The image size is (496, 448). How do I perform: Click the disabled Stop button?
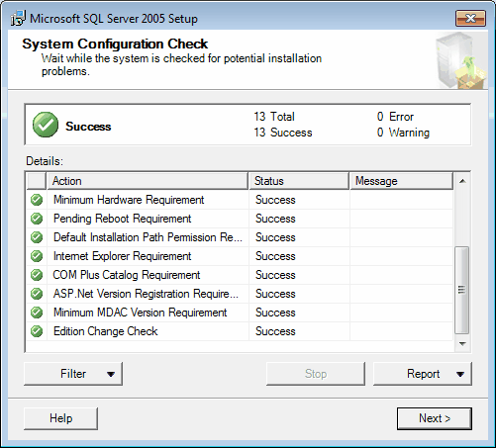click(316, 374)
